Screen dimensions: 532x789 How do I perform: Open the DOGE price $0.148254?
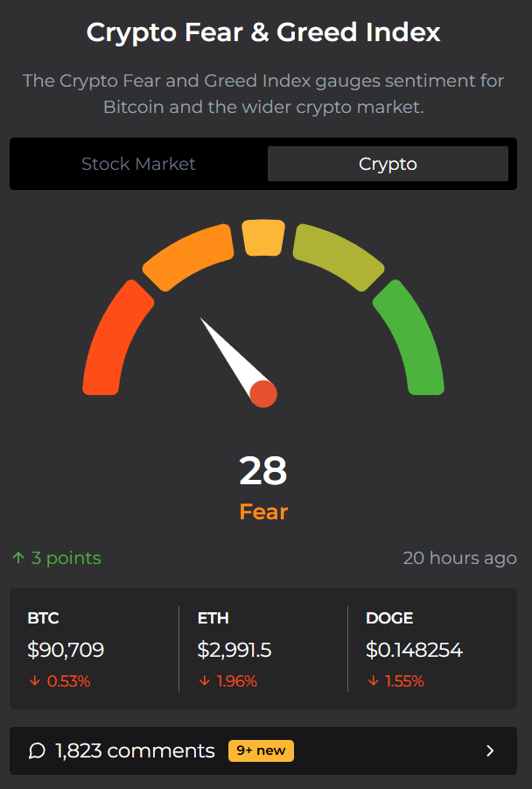pos(414,650)
